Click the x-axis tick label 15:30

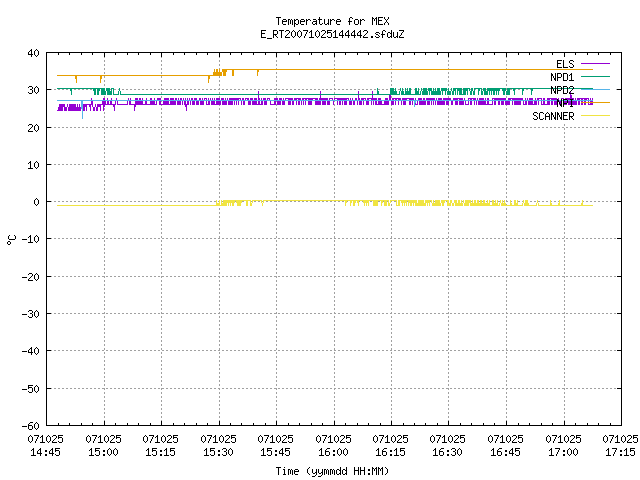(x=218, y=452)
